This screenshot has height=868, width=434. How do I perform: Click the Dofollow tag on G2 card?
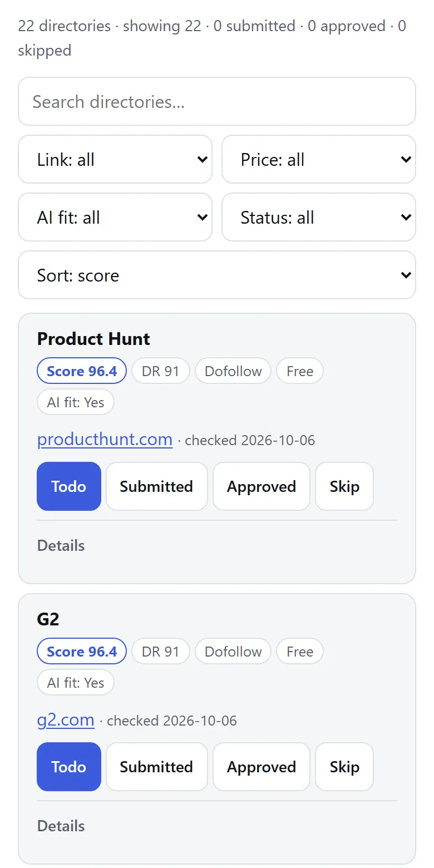click(233, 652)
